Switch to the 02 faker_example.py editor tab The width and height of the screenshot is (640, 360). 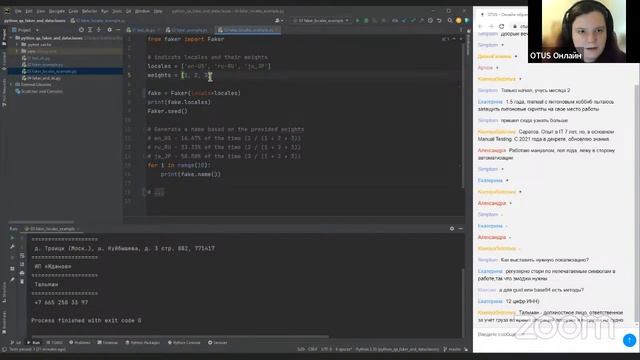(188, 30)
